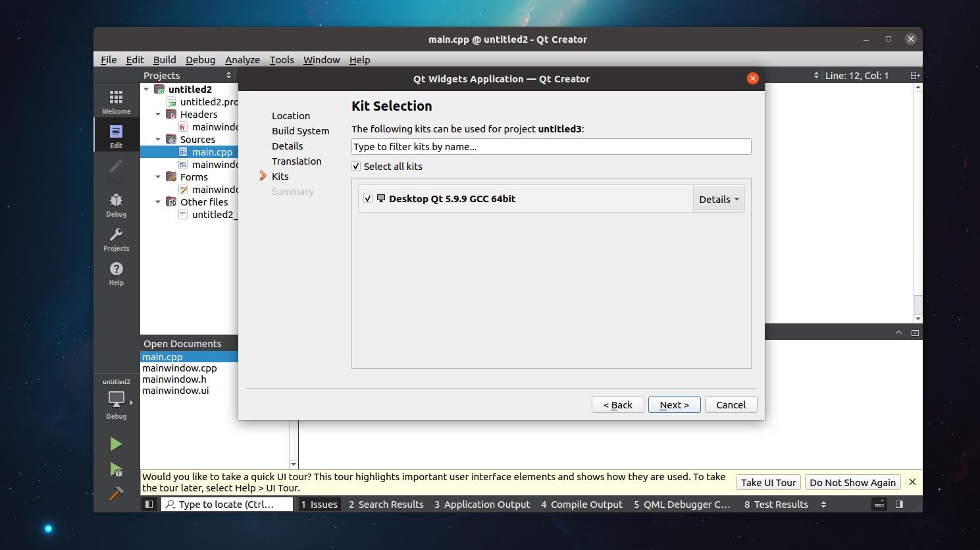Screen dimensions: 980x550
Task: Open Compile Output tab
Action: 581,504
